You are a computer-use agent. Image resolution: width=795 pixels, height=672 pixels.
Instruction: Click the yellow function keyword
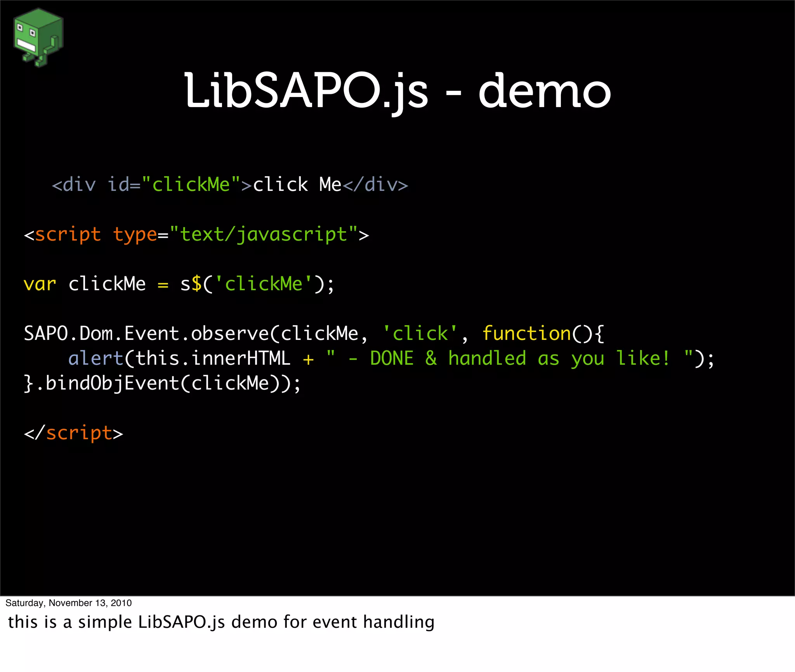point(526,334)
